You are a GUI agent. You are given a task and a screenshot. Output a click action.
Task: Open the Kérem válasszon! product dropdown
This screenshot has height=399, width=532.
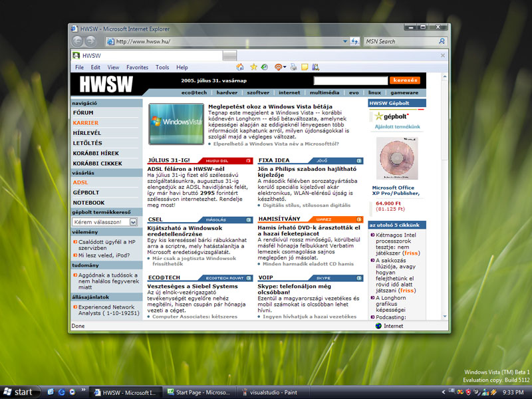click(x=104, y=222)
